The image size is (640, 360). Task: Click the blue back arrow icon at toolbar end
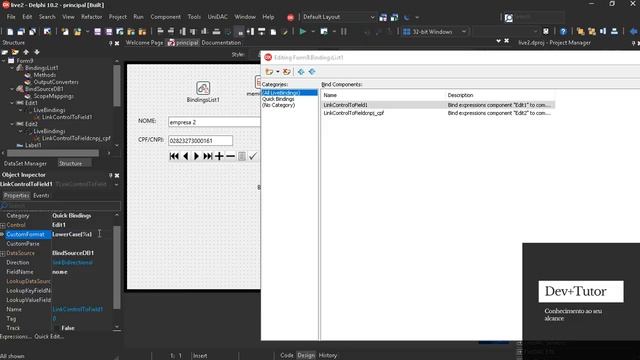click(633, 31)
